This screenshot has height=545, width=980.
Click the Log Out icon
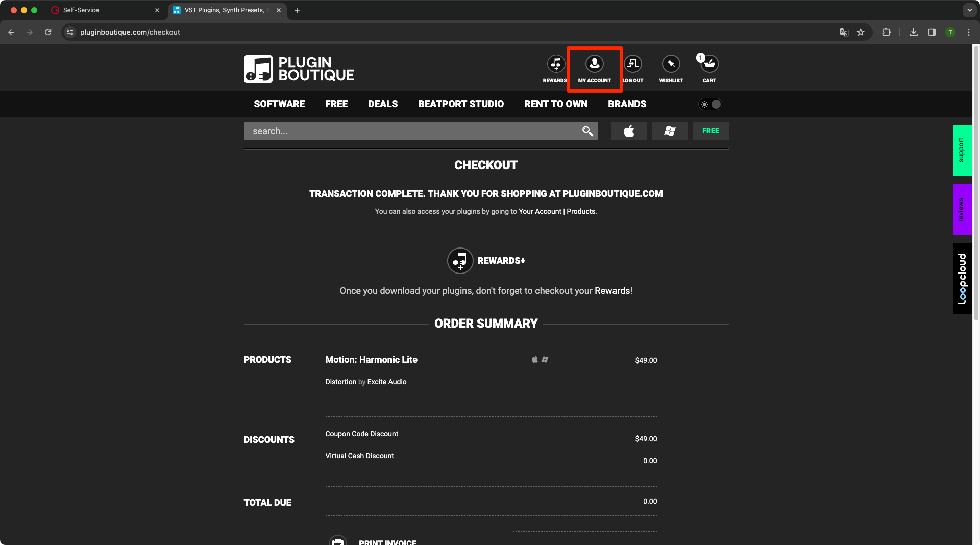[x=633, y=64]
